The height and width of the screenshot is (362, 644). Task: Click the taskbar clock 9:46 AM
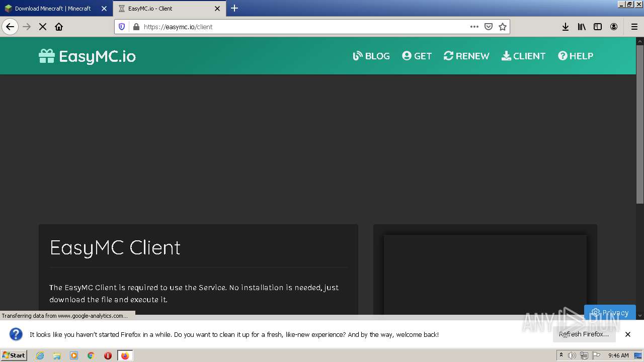(618, 355)
